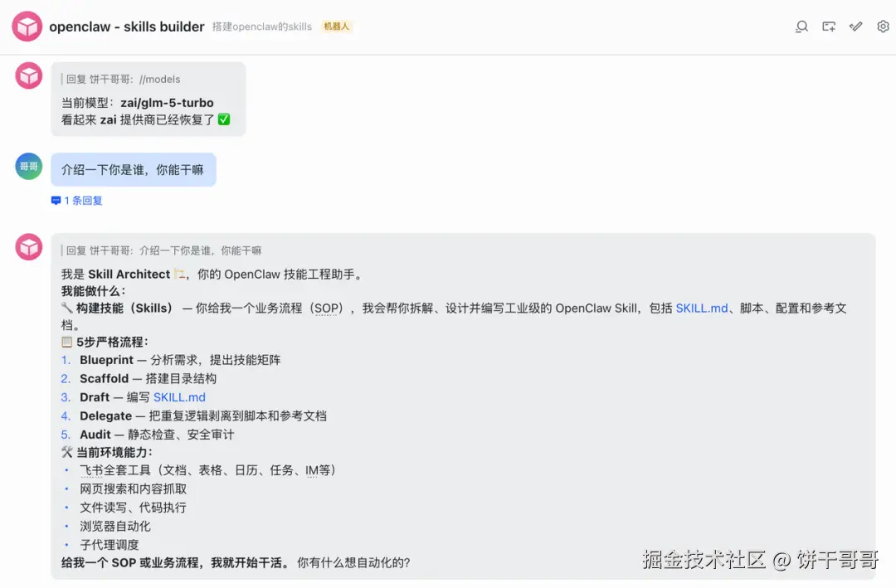Screen dimensions: 896x588
Task: Click list item Scaffold — 搭建目录结构
Action: tap(148, 378)
